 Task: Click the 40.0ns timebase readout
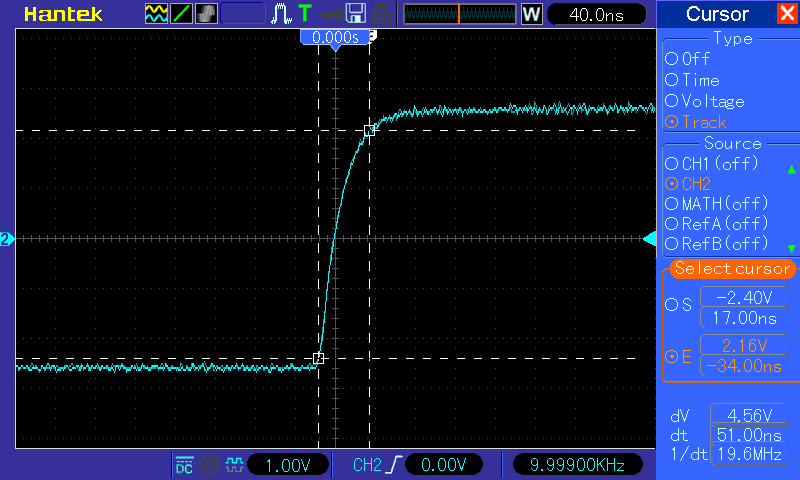[596, 14]
